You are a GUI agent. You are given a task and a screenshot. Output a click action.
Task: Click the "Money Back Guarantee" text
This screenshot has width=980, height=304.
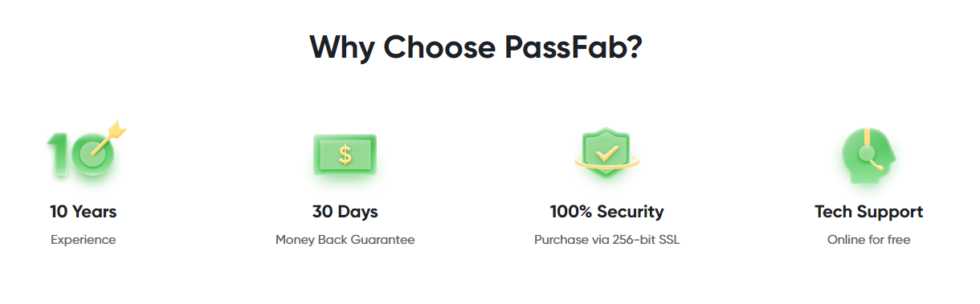pos(345,240)
